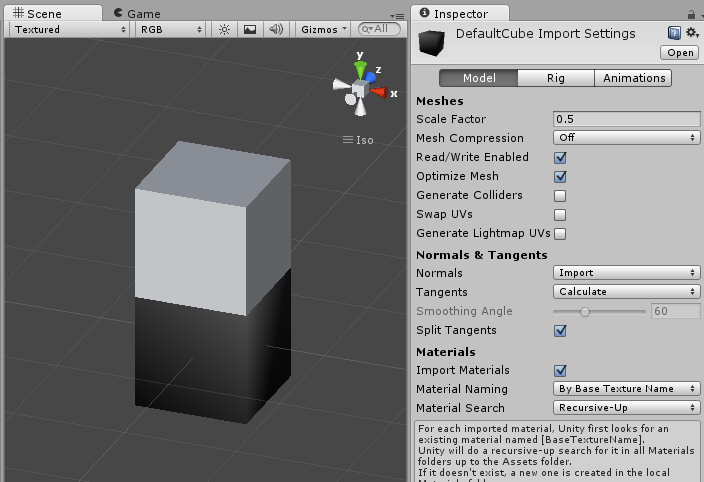Screen dimensions: 704x482
Task: Enable the Swap UVs checkbox
Action: coord(560,215)
